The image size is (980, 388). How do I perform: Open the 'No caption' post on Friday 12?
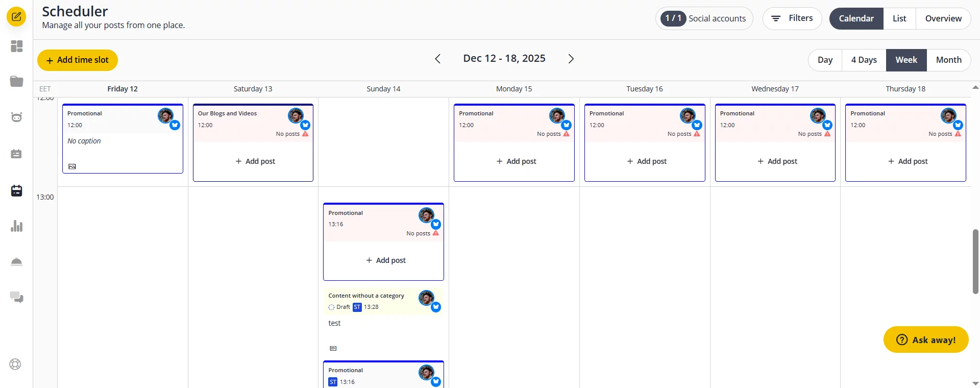coord(84,141)
